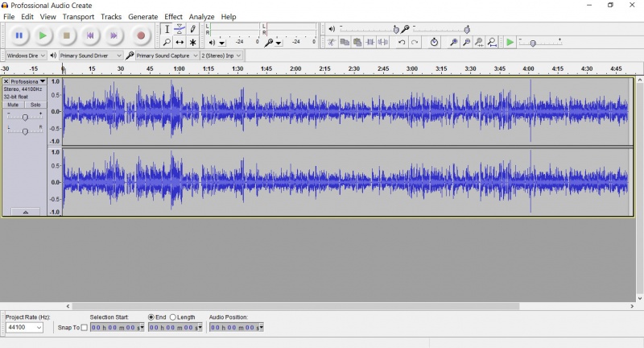Screen dimensions: 644x348
Task: Mute the audio track
Action: pyautogui.click(x=13, y=105)
